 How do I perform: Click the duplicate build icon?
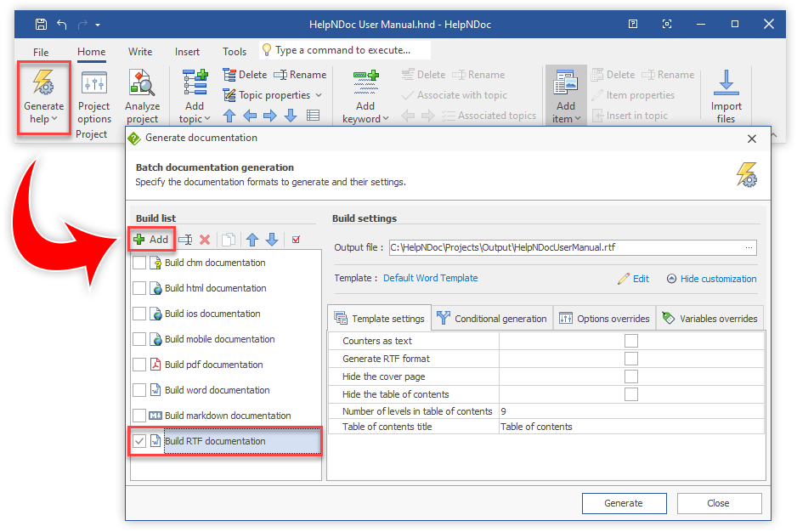click(229, 240)
